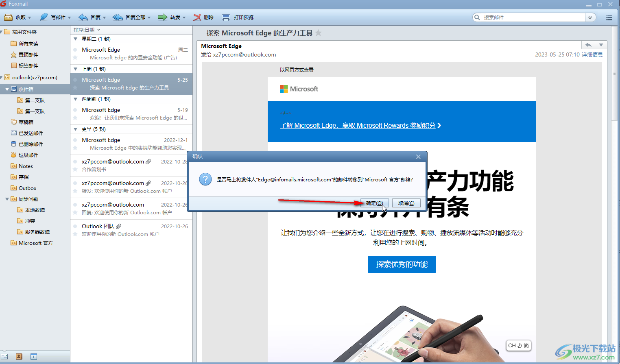Image resolution: width=620 pixels, height=364 pixels.
Task: Click the reading pane vertical scrollbar
Action: [x=614, y=74]
